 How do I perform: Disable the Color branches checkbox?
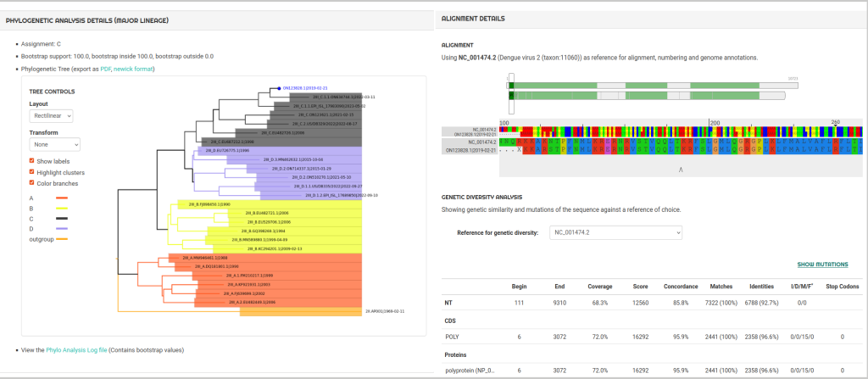(32, 182)
